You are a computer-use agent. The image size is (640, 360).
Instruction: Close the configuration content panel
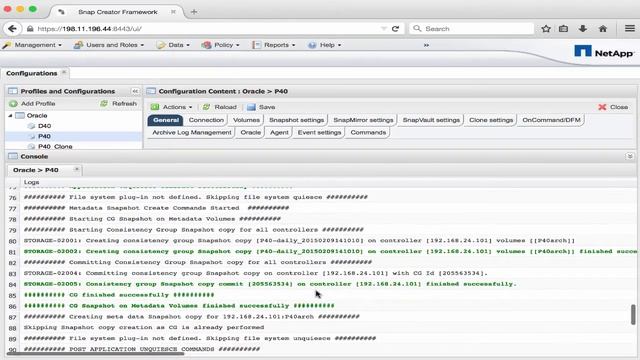(x=613, y=107)
